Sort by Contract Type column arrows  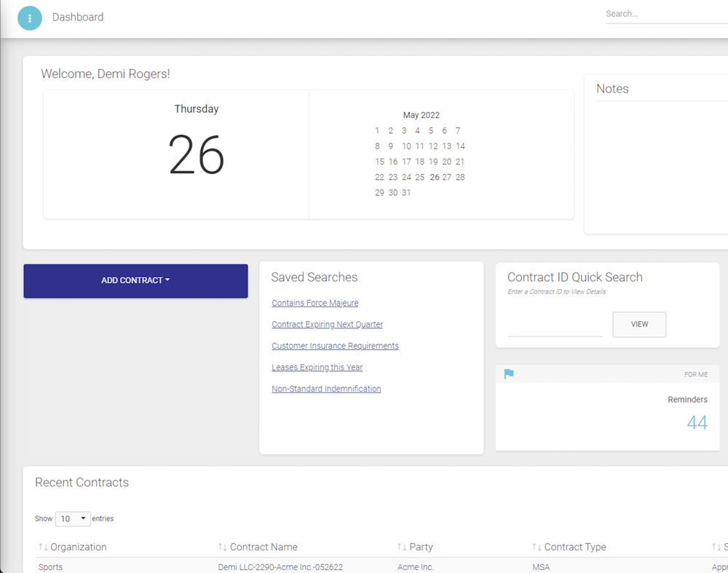coord(537,547)
